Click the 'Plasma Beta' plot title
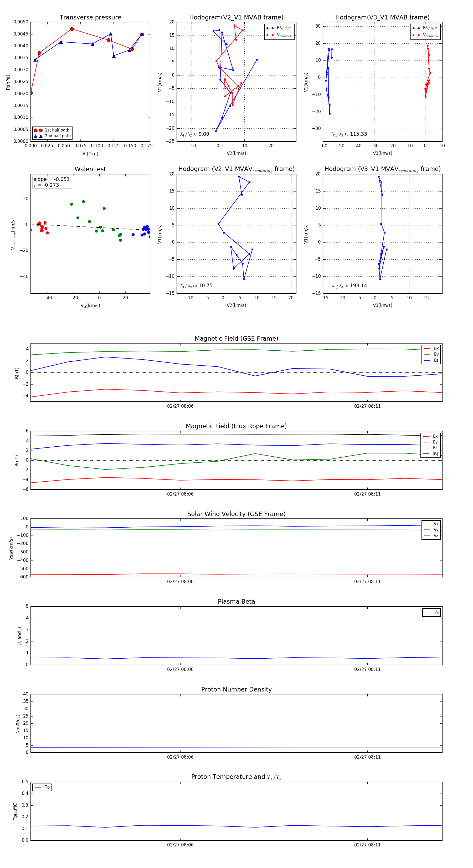Viewport: 473px width, 868px height. (236, 602)
